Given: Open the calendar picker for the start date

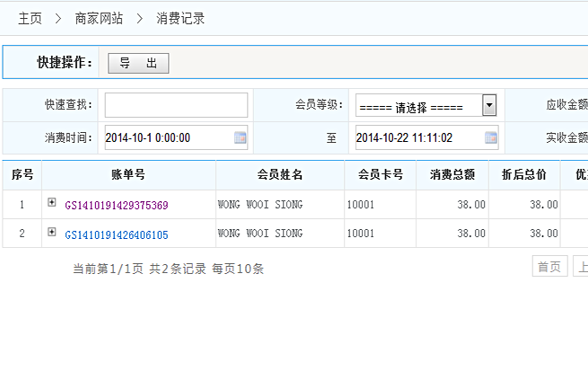Looking at the screenshot, I should point(240,137).
